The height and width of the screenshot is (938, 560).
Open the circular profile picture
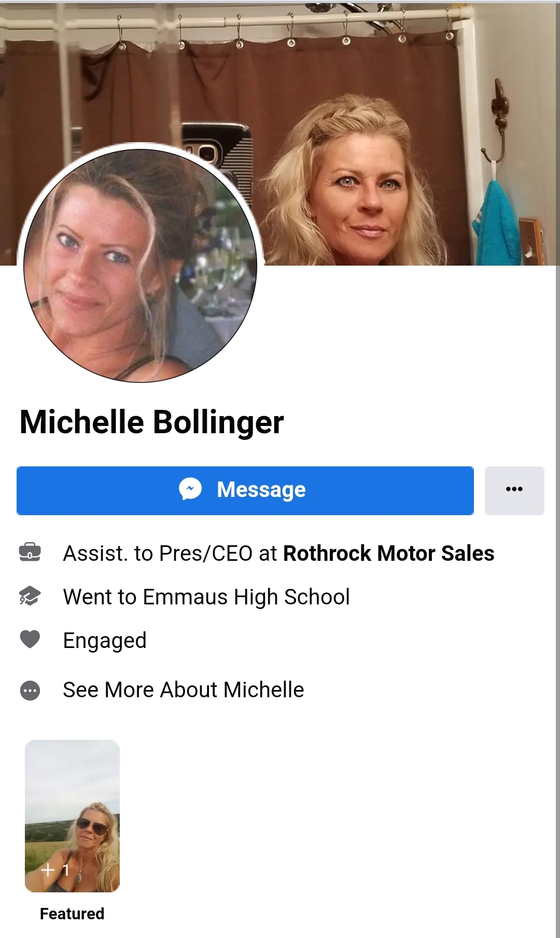141,266
